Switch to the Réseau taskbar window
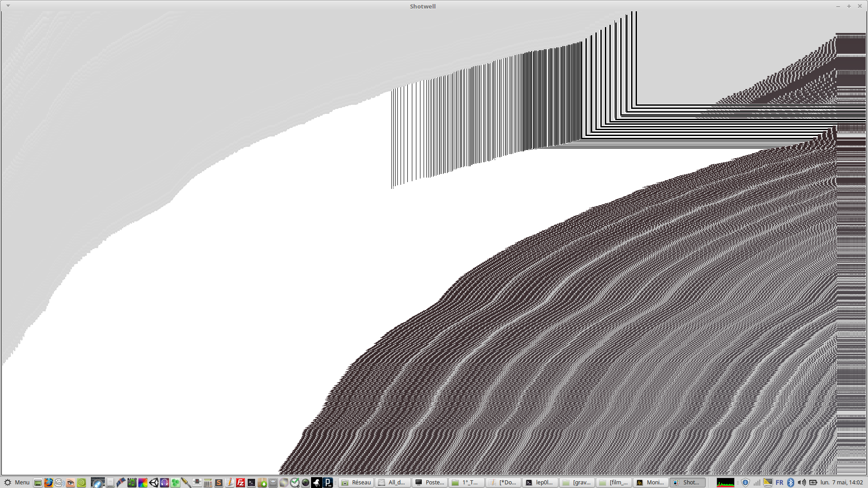868x488 pixels. pyautogui.click(x=356, y=483)
